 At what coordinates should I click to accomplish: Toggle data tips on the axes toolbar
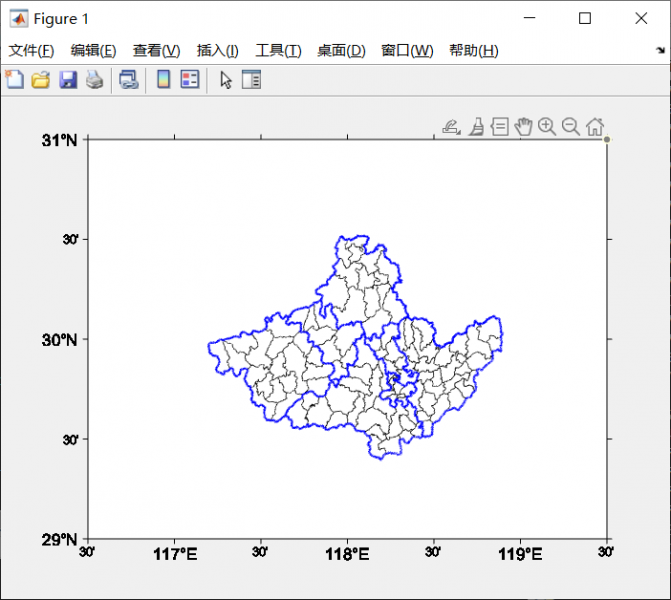[x=499, y=126]
